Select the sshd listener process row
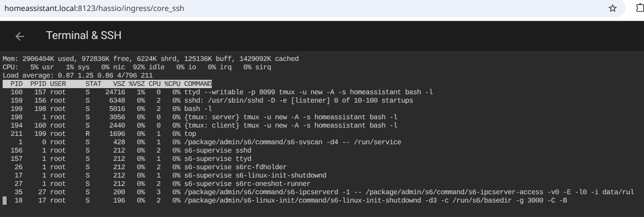644x217 pixels. tap(208, 100)
